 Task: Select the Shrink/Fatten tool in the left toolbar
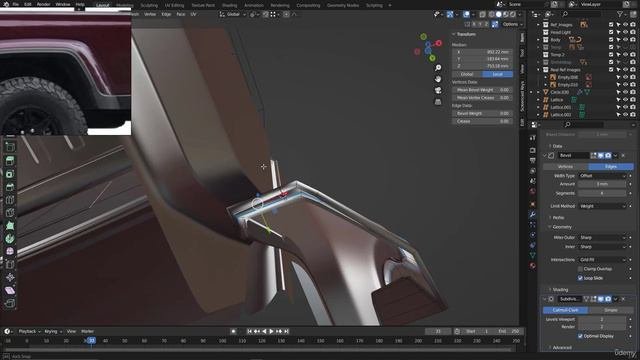pos(10,278)
